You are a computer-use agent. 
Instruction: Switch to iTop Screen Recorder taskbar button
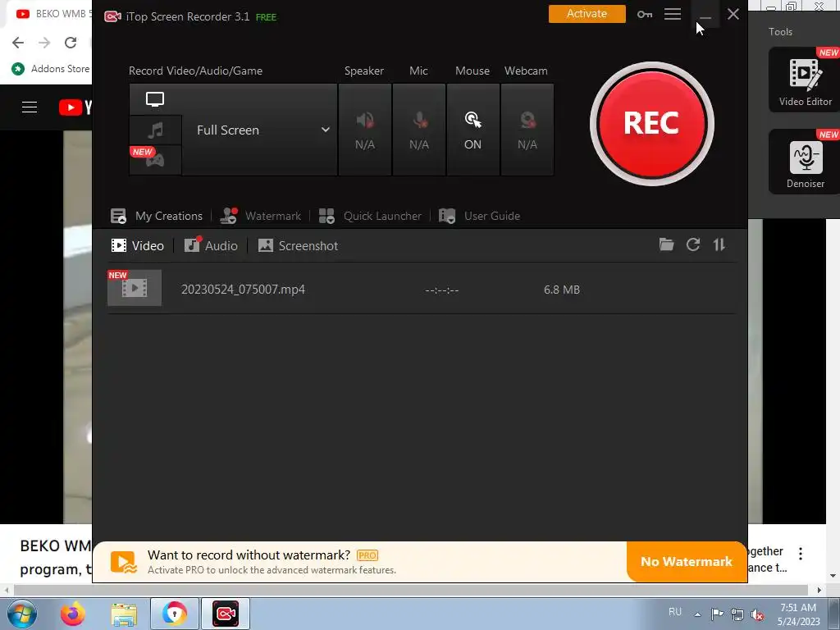coord(226,614)
